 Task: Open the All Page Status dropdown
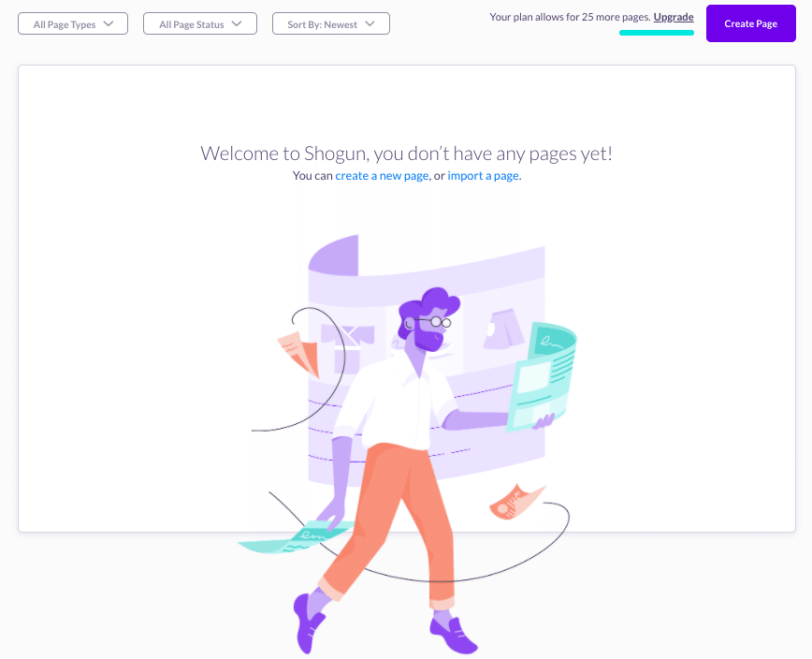pyautogui.click(x=200, y=23)
